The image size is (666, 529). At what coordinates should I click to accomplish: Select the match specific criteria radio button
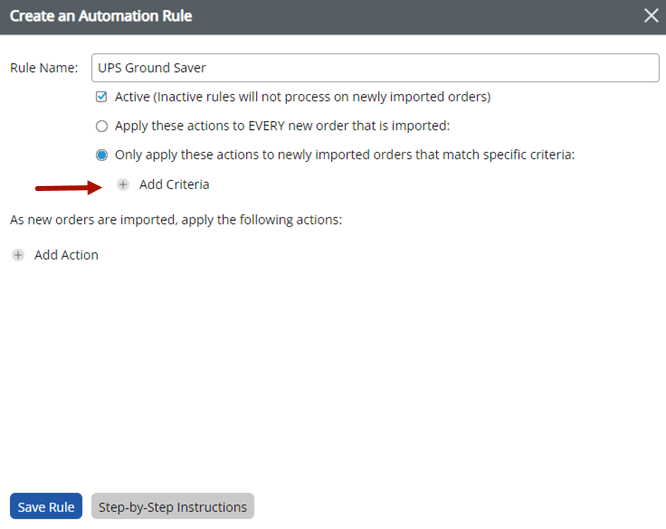tap(101, 155)
